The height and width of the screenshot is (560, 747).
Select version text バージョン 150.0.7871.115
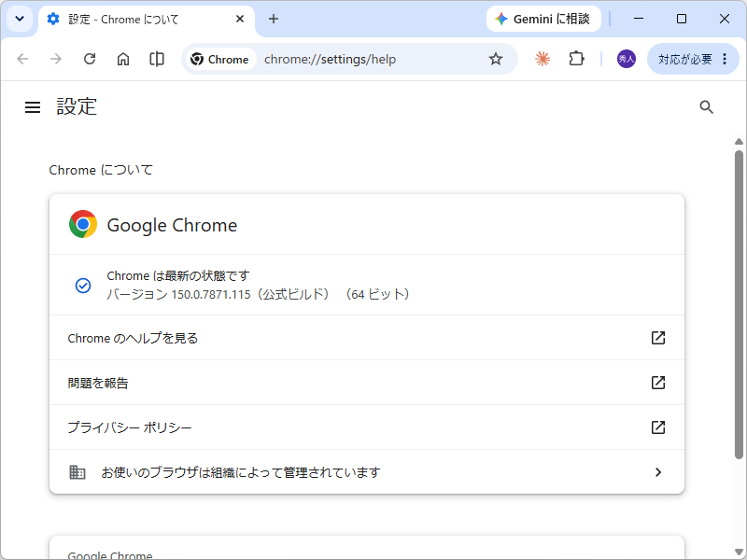[x=178, y=294]
